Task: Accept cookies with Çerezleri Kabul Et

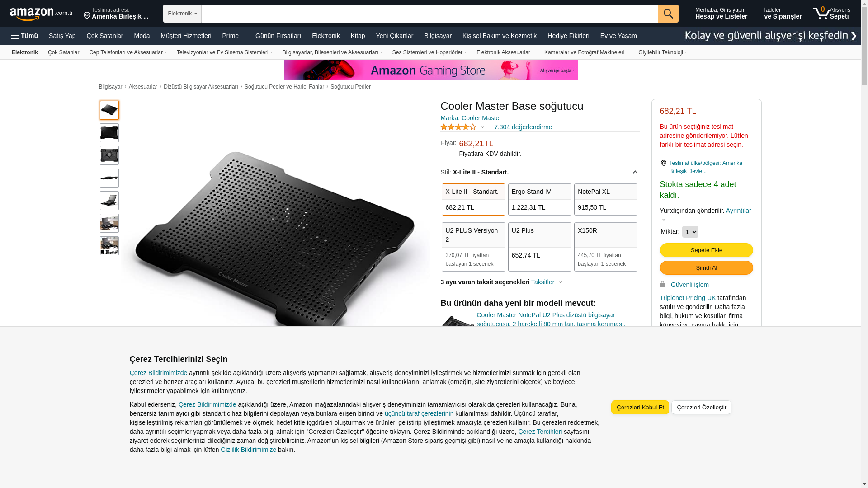Action: [640, 408]
